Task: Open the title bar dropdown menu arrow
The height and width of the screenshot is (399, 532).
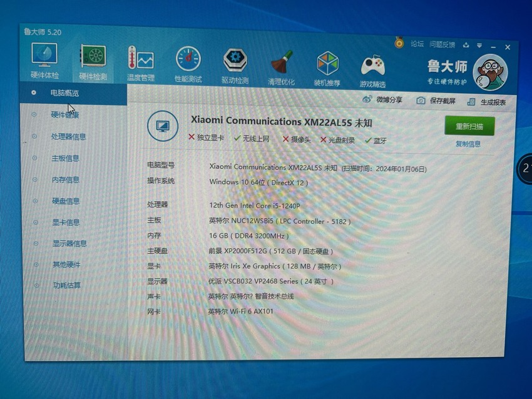Action: 479,46
